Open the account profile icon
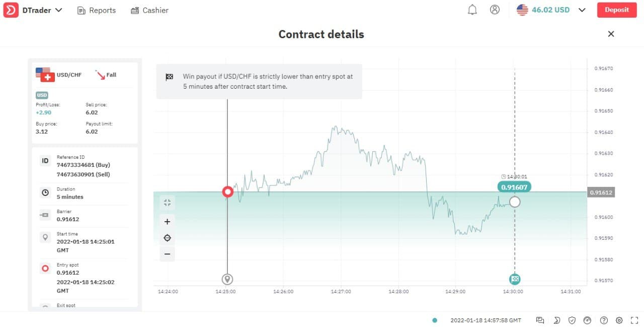 [x=495, y=10]
